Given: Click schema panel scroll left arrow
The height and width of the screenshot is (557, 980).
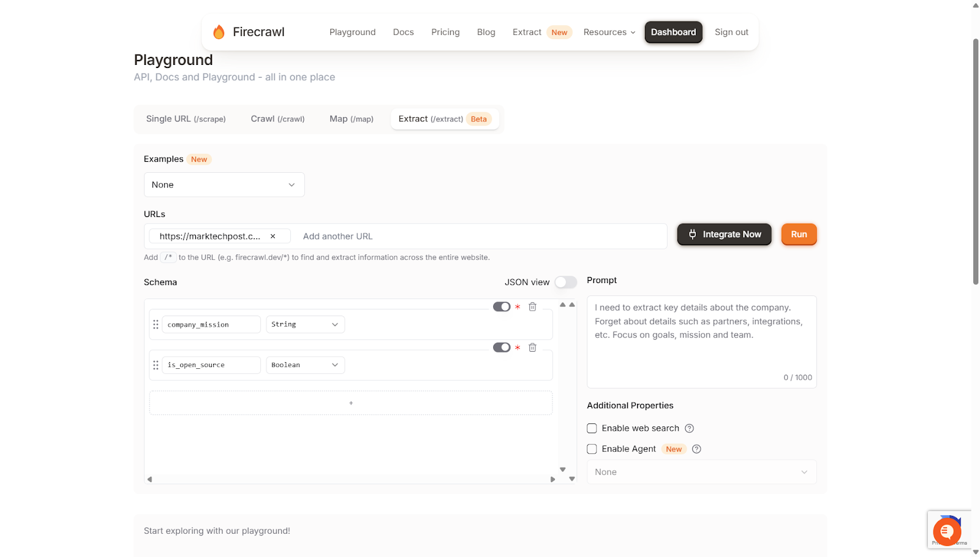Looking at the screenshot, I should [149, 479].
